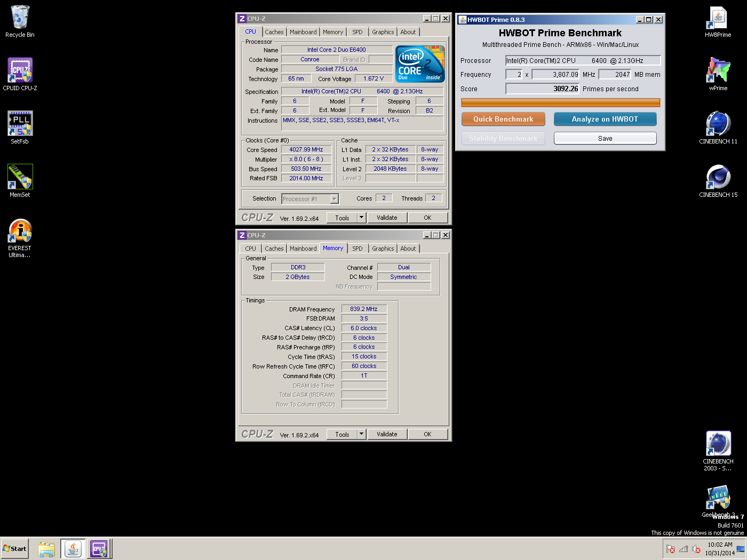Open SPD tab in lower CPU-Z window
The width and height of the screenshot is (747, 560).
click(x=357, y=249)
